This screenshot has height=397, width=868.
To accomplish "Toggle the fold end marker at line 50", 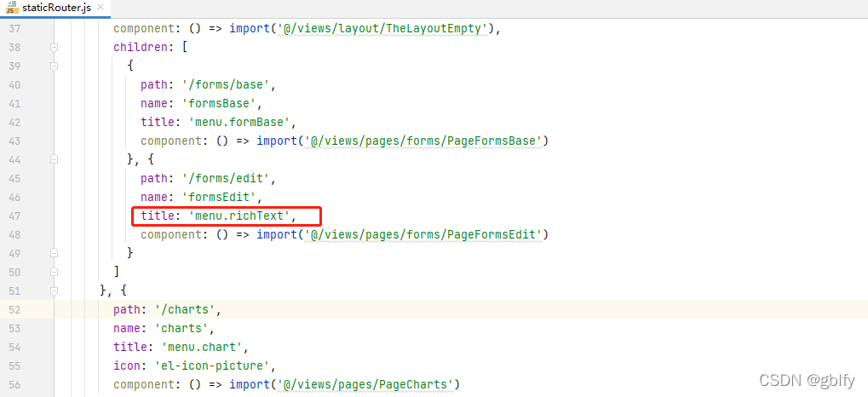I will point(54,271).
